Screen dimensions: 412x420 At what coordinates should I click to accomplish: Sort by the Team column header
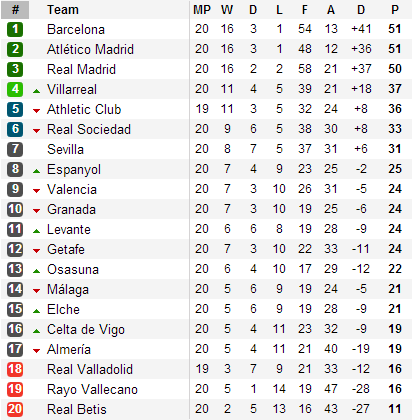pyautogui.click(x=63, y=10)
